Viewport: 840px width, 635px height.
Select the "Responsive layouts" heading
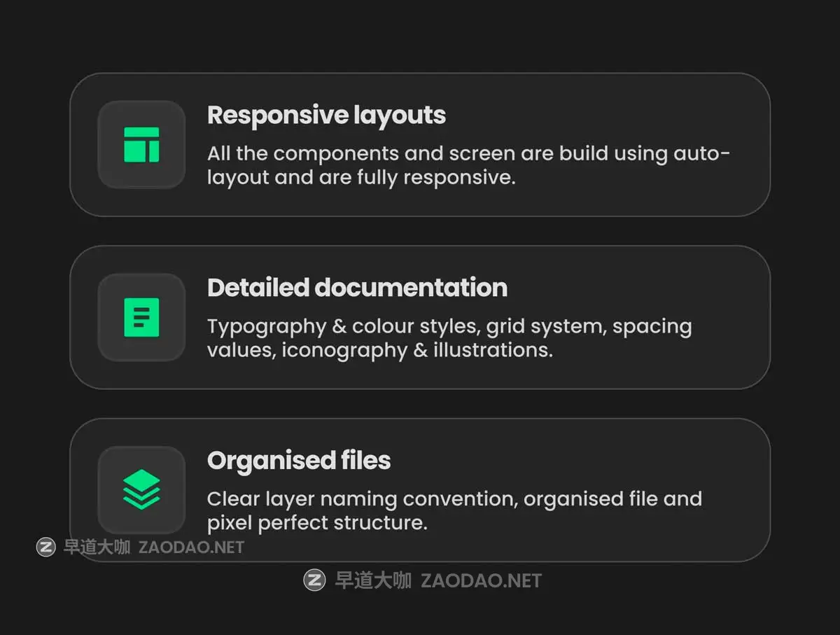pos(326,115)
